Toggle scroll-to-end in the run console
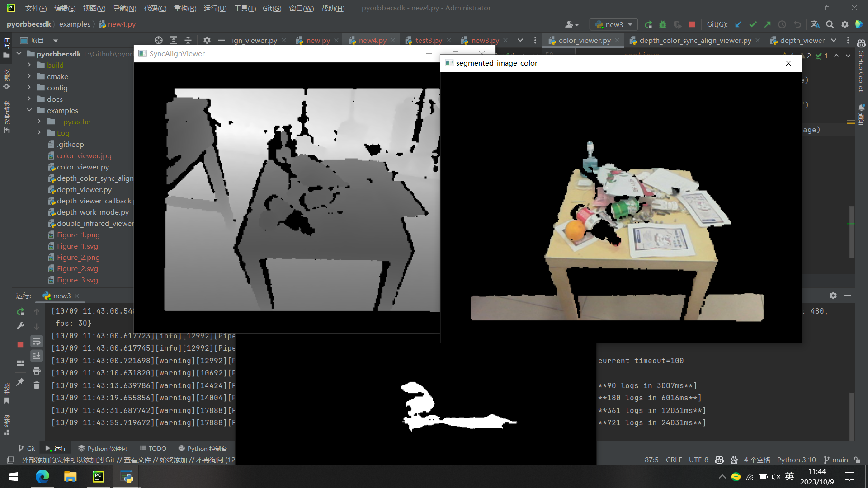This screenshot has width=868, height=488. 37,356
